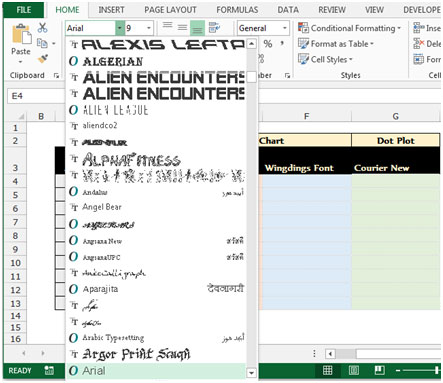The height and width of the screenshot is (383, 443).
Task: Click the Wrap Text icon
Action: (x=214, y=28)
